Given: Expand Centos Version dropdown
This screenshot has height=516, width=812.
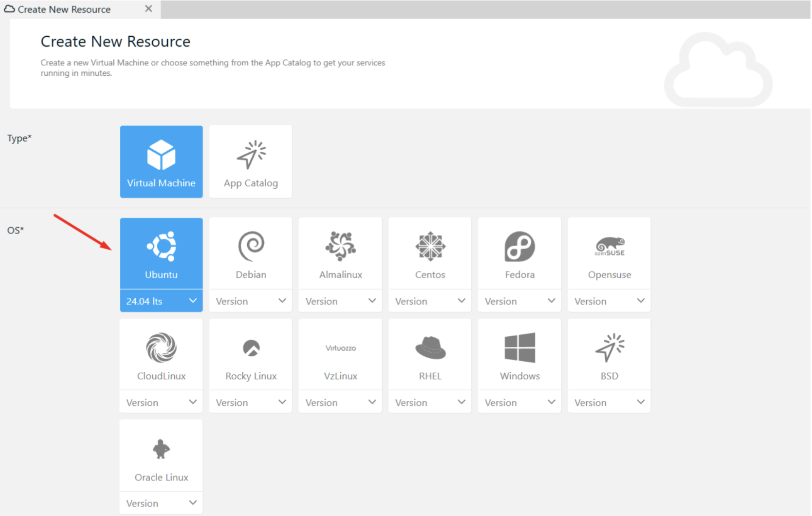Looking at the screenshot, I should 430,301.
